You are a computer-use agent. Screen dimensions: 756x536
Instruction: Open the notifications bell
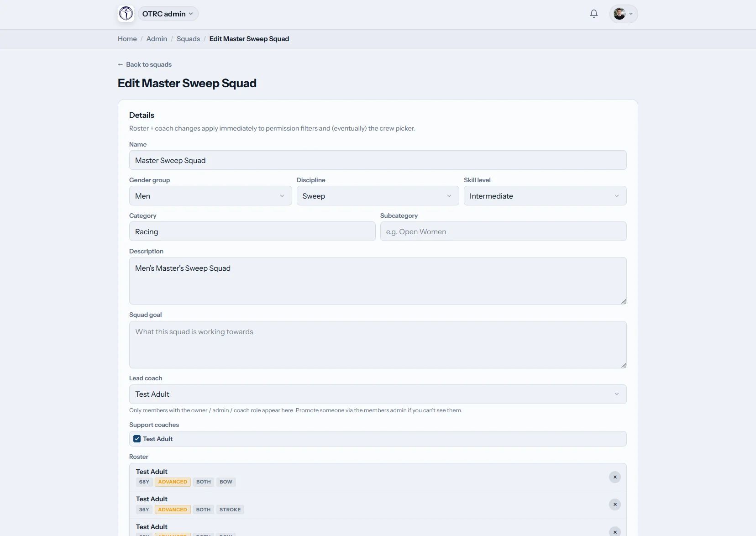click(594, 14)
